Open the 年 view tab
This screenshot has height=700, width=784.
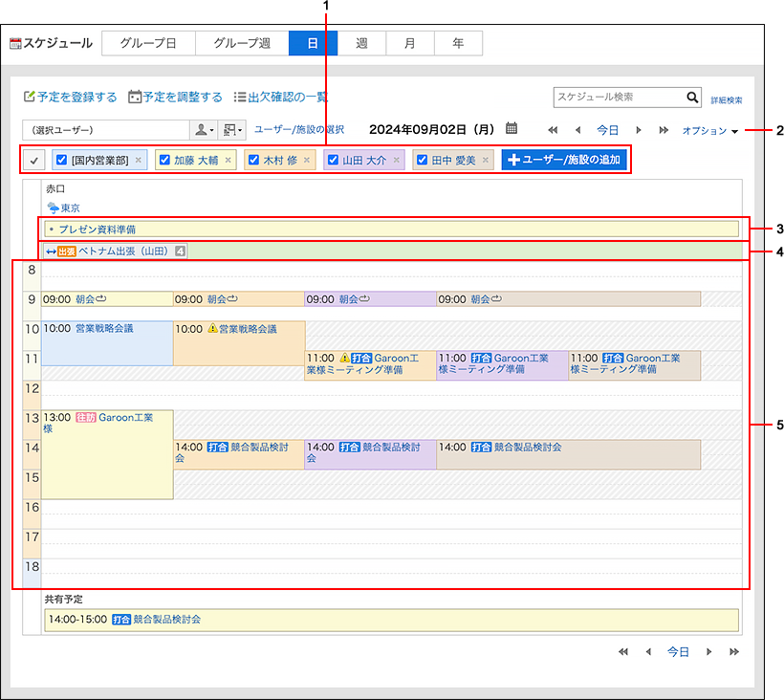tap(458, 43)
